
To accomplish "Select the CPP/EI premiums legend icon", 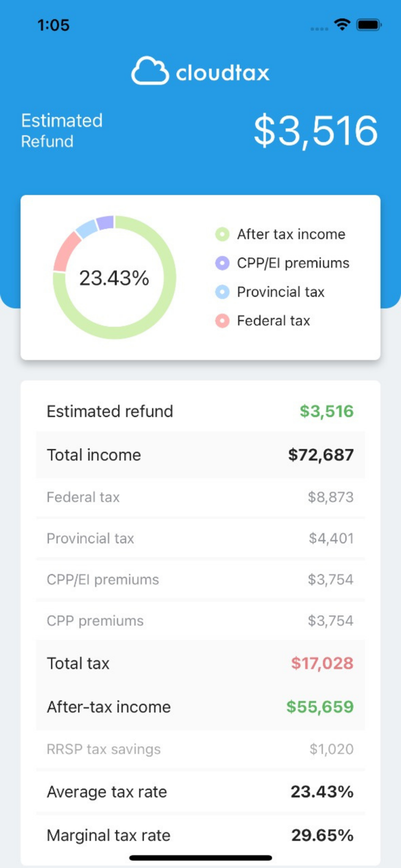I will [x=222, y=263].
